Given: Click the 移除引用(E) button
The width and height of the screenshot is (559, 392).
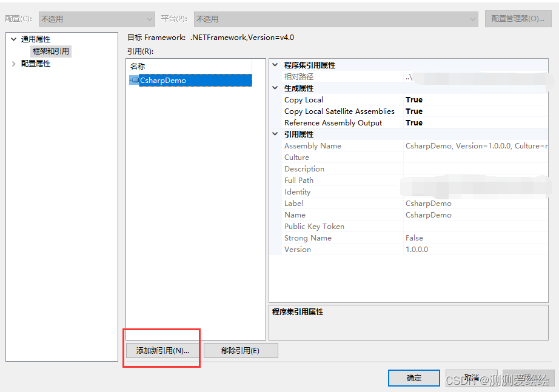Looking at the screenshot, I should [x=241, y=350].
